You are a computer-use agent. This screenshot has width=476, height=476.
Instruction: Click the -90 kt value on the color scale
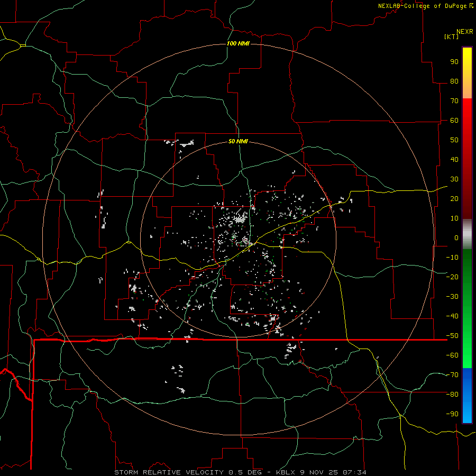[452, 414]
